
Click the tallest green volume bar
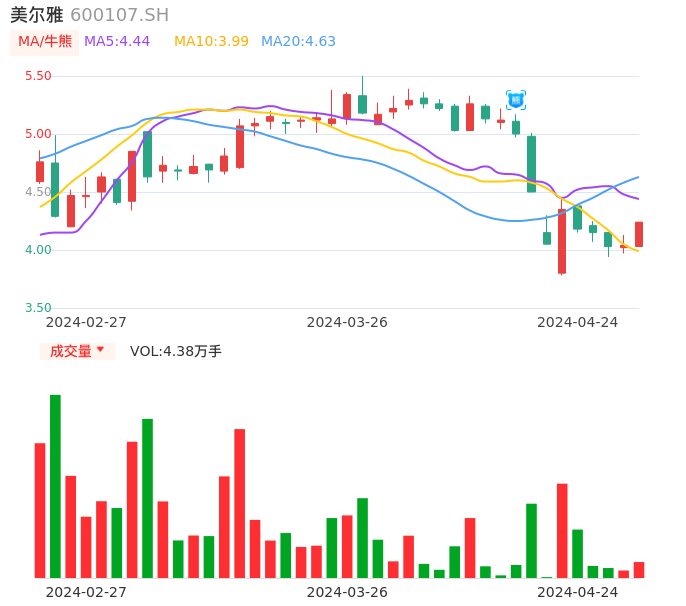tap(55, 486)
